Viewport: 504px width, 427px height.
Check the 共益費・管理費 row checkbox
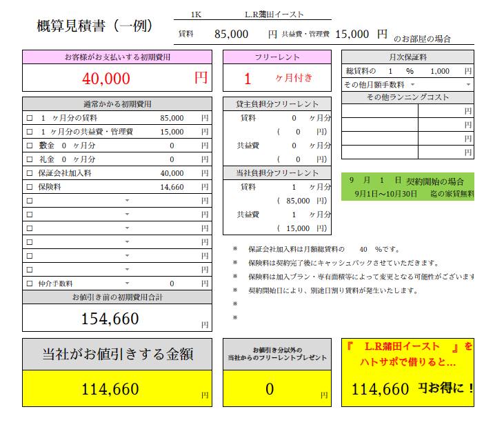30,132
